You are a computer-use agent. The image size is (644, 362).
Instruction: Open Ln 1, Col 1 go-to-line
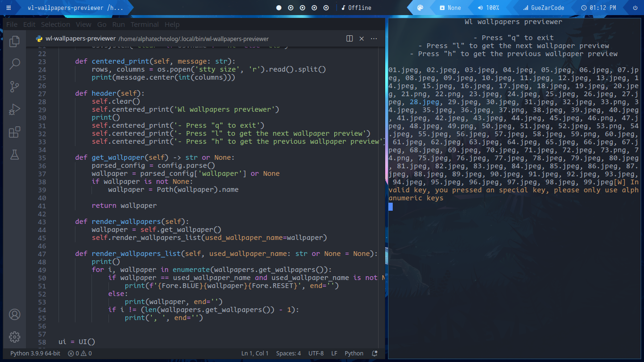coord(255,354)
